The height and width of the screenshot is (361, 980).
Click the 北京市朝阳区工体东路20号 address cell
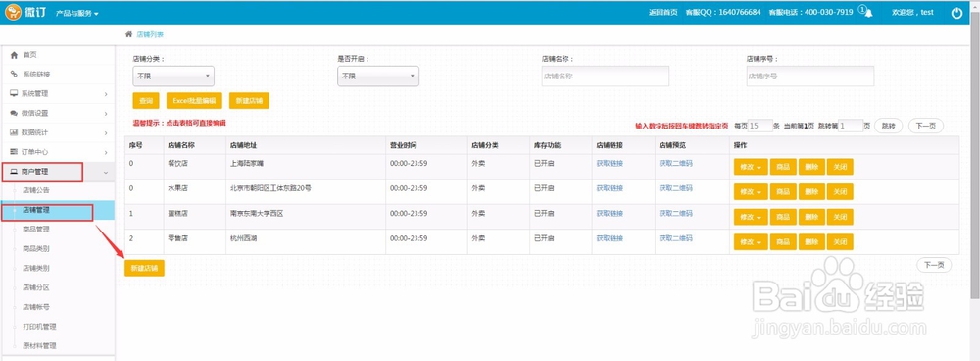pos(306,192)
